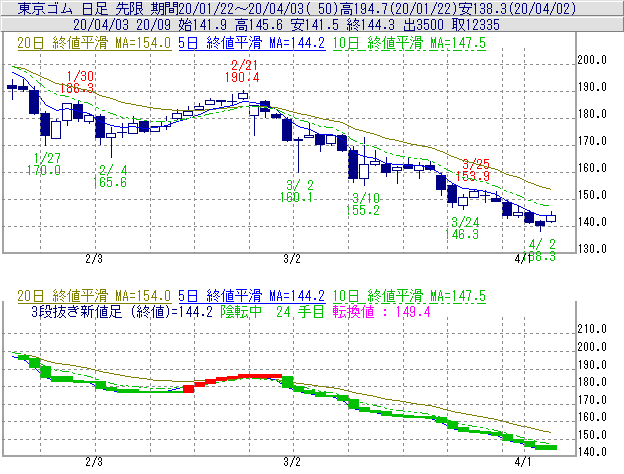Click the 4/1 date label under lower chart

[523, 462]
